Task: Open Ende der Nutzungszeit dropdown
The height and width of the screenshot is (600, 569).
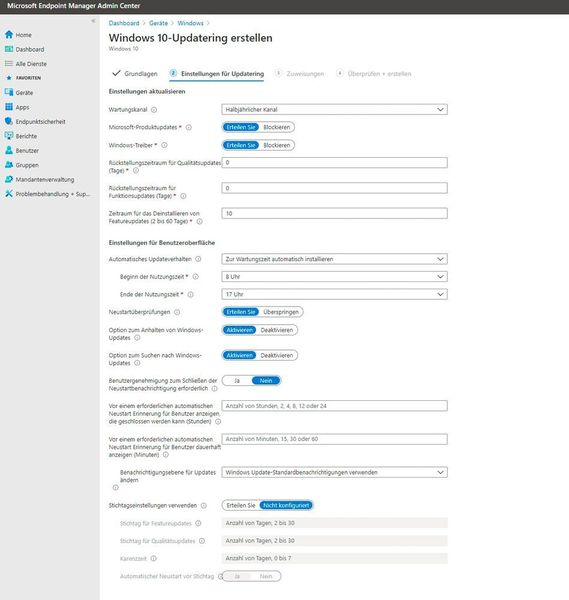Action: 334,294
